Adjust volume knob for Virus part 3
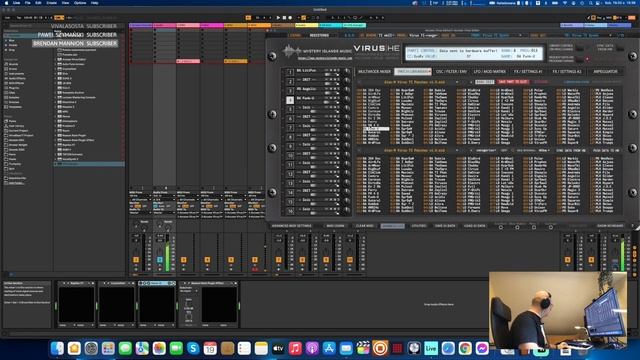 347,90
